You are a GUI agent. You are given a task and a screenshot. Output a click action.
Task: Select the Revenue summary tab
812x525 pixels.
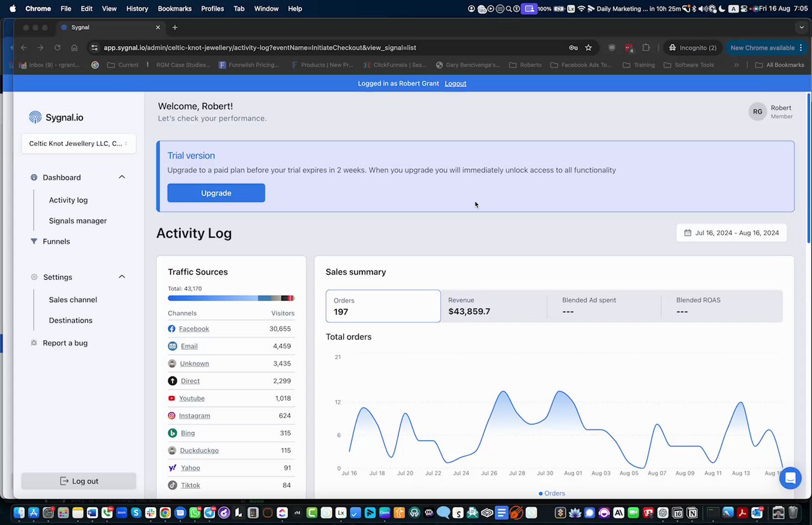coord(494,306)
